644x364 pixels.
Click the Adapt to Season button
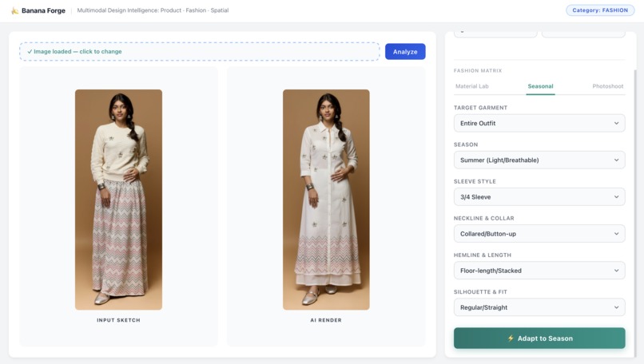539,338
